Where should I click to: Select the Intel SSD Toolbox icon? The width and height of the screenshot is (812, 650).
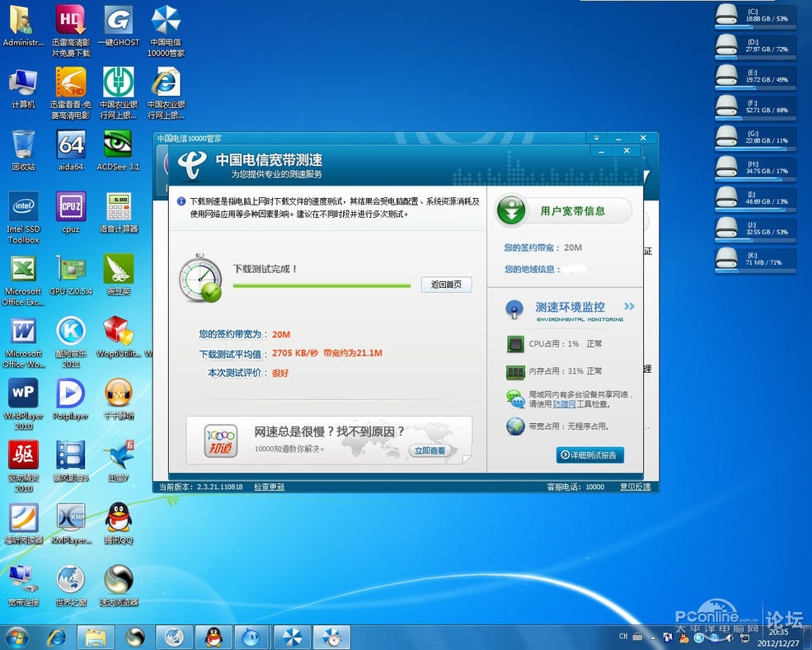[23, 218]
